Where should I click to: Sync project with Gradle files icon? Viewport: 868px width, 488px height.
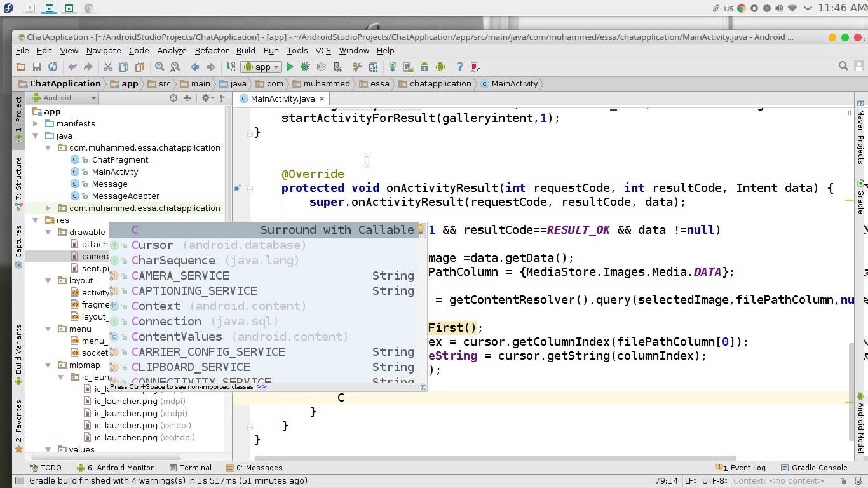pos(393,66)
